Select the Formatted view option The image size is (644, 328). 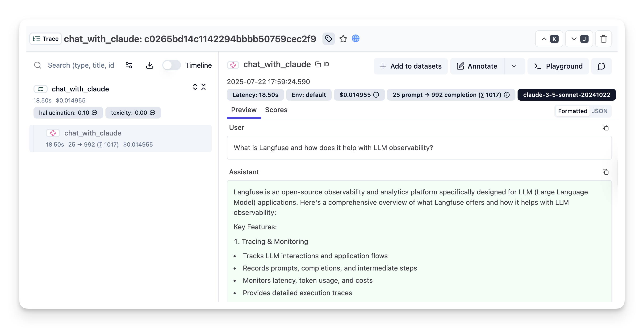[x=573, y=111]
